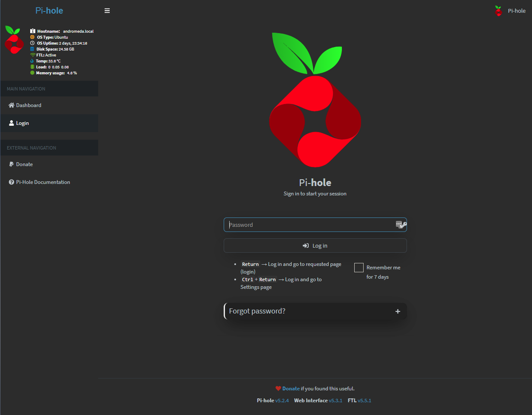Select Login in the sidebar

point(23,123)
